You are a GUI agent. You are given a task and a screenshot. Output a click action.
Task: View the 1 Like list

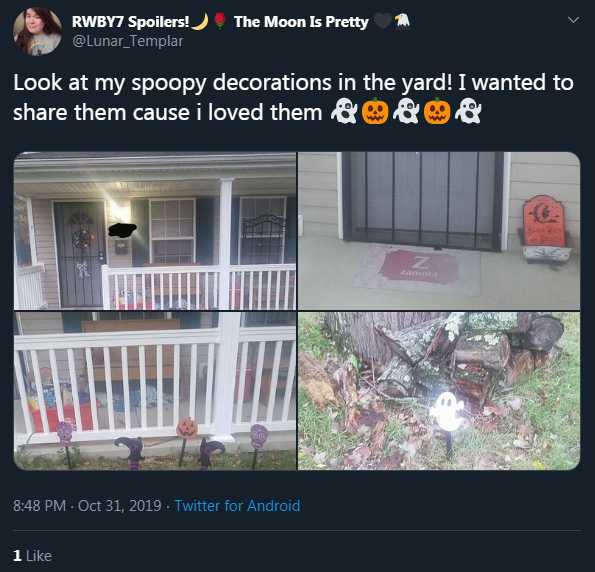tap(32, 556)
